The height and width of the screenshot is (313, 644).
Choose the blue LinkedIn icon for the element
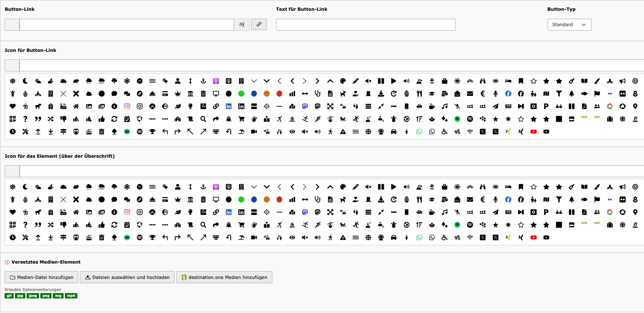coord(228,212)
